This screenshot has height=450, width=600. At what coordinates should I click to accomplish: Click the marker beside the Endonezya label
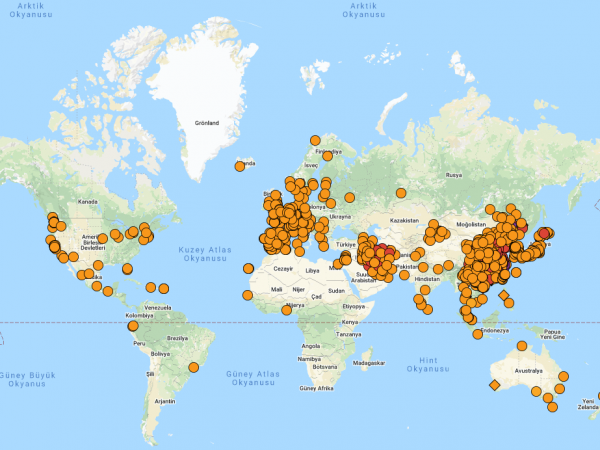coord(470,318)
